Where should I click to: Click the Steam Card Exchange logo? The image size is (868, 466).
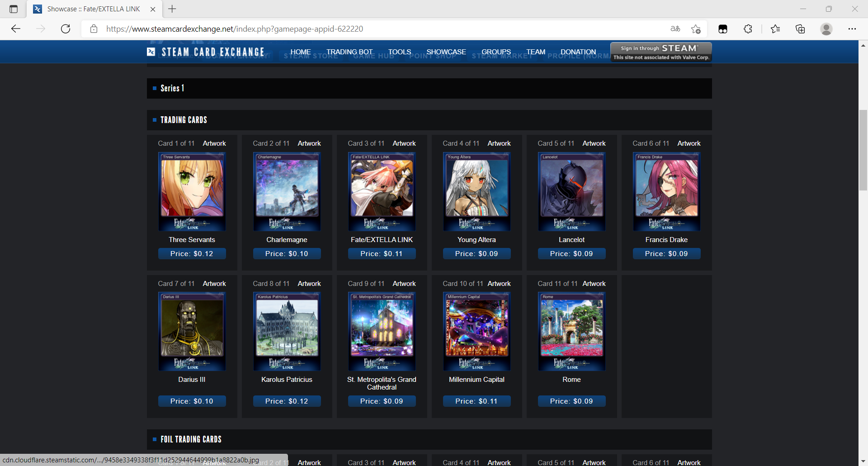[x=206, y=52]
